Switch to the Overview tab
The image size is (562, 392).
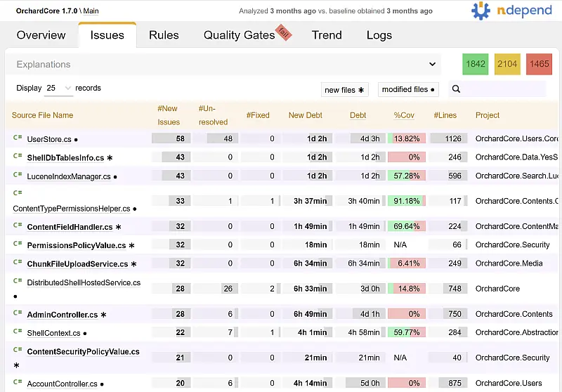pos(41,35)
